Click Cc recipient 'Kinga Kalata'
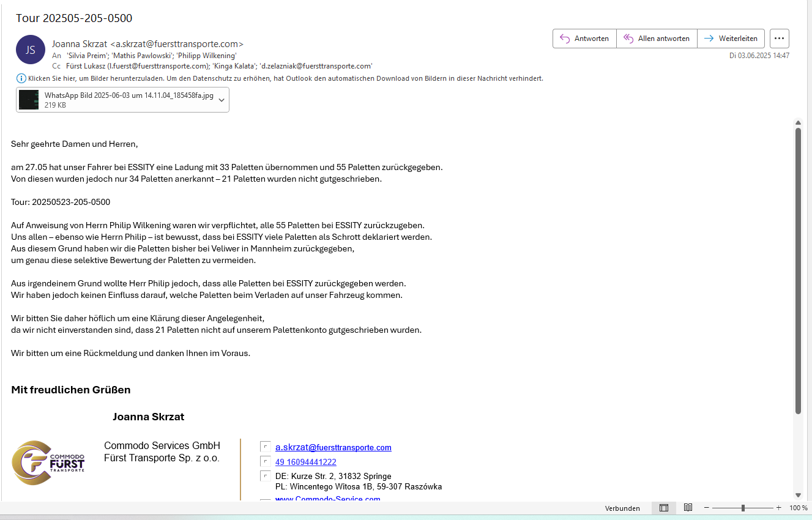Image resolution: width=812 pixels, height=520 pixels. [x=234, y=66]
